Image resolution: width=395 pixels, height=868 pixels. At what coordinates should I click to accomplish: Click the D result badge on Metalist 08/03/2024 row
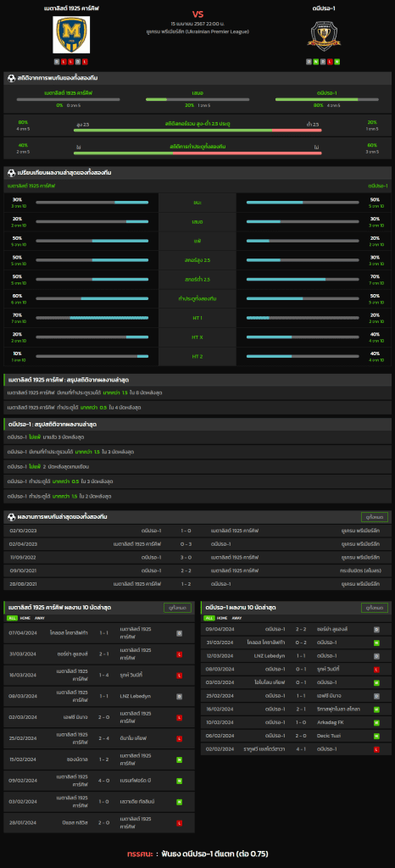pos(179,696)
